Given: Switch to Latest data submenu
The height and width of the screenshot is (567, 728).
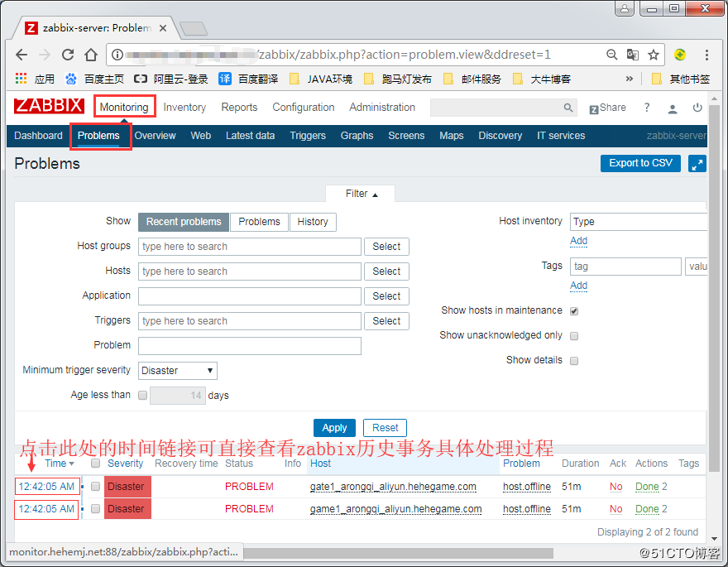Looking at the screenshot, I should [x=250, y=136].
